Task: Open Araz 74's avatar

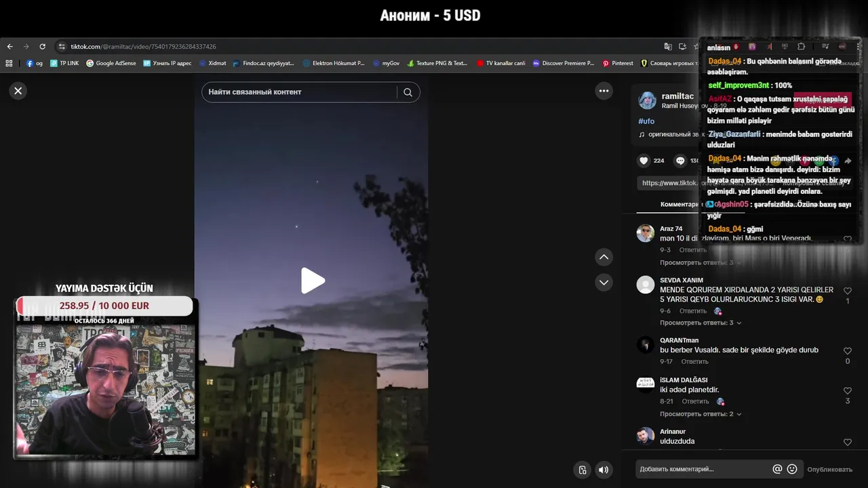Action: (646, 233)
